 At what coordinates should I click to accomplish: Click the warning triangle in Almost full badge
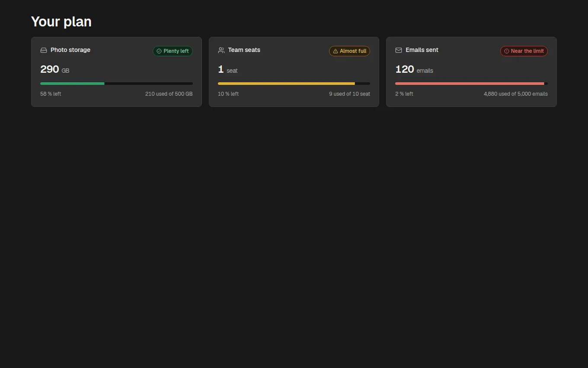336,51
